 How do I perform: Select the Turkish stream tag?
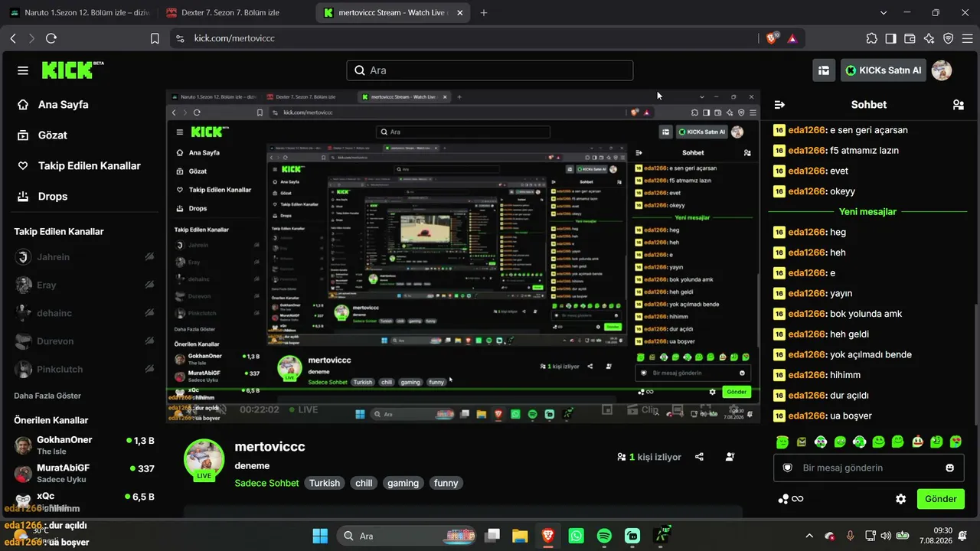(x=325, y=483)
